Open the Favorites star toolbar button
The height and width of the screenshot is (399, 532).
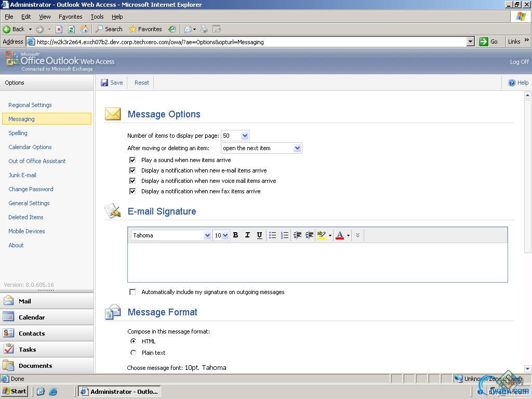(145, 29)
